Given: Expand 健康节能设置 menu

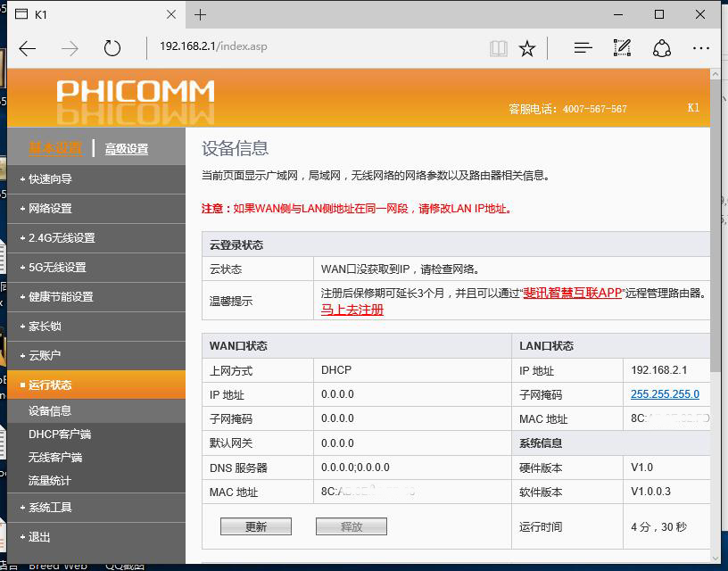Looking at the screenshot, I should pos(96,296).
